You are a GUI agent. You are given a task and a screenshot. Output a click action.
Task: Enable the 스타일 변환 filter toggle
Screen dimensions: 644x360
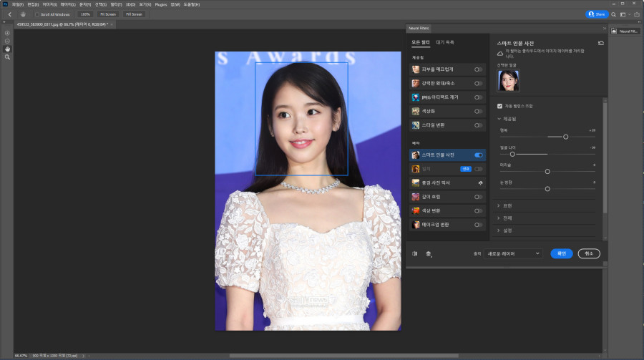click(x=479, y=125)
